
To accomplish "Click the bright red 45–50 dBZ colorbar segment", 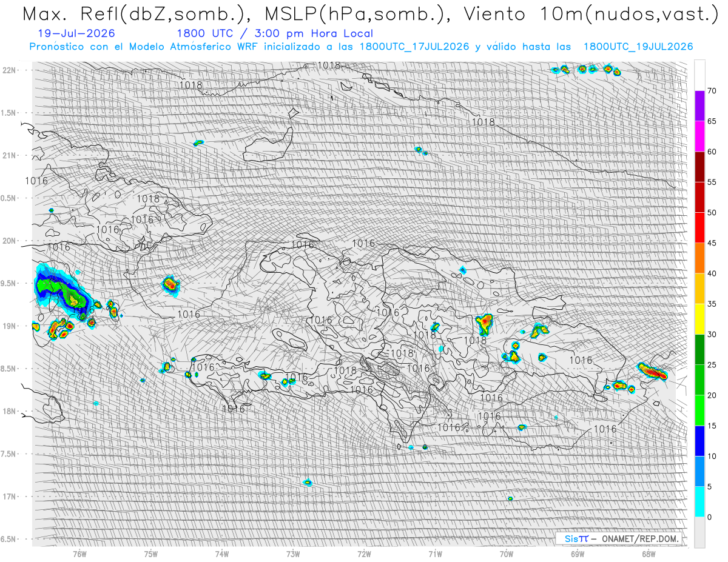I will 699,227.
